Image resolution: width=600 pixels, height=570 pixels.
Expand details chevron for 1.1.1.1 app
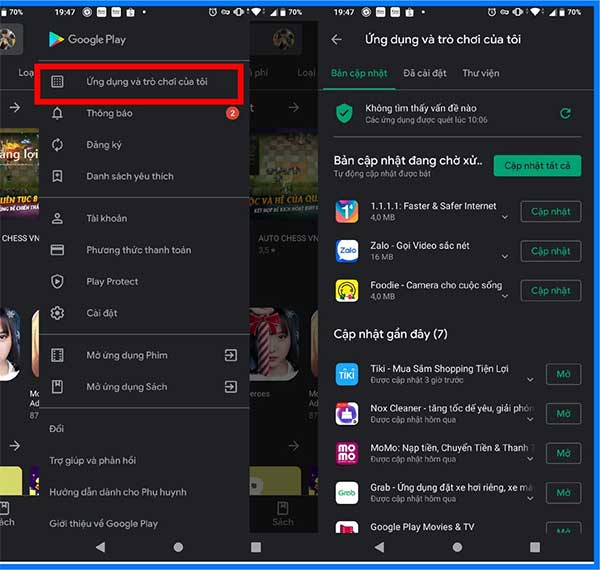point(505,217)
